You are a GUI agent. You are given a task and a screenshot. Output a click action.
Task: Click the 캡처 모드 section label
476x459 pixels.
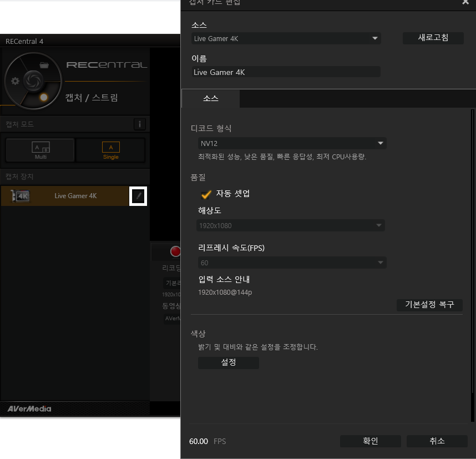(20, 124)
